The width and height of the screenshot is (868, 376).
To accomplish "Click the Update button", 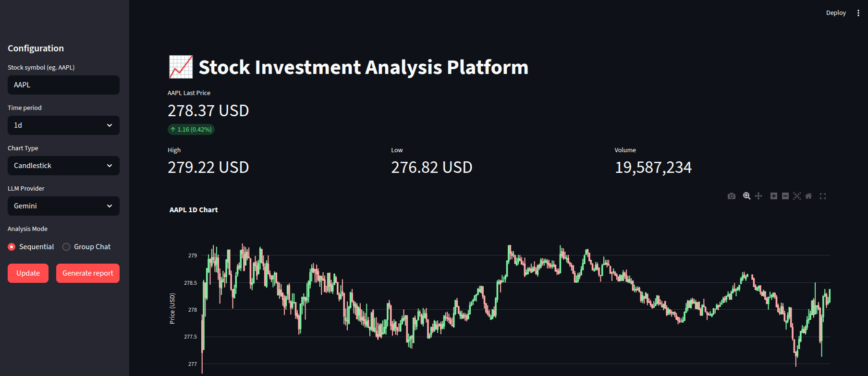I will [x=28, y=273].
